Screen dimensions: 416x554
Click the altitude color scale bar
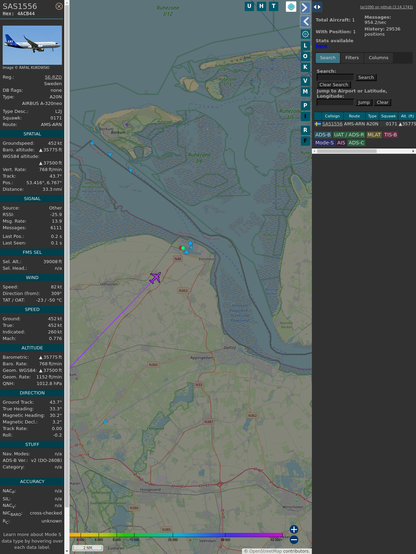[176, 535]
